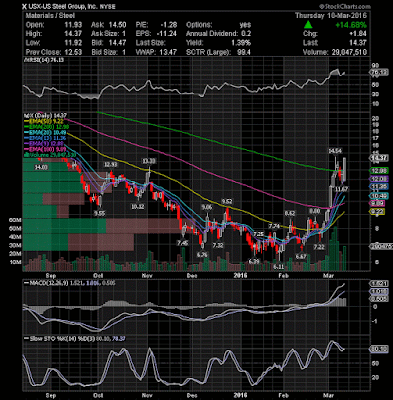Click the P/E value -1.28
Viewport: 393px width, 400px height.
[x=168, y=25]
